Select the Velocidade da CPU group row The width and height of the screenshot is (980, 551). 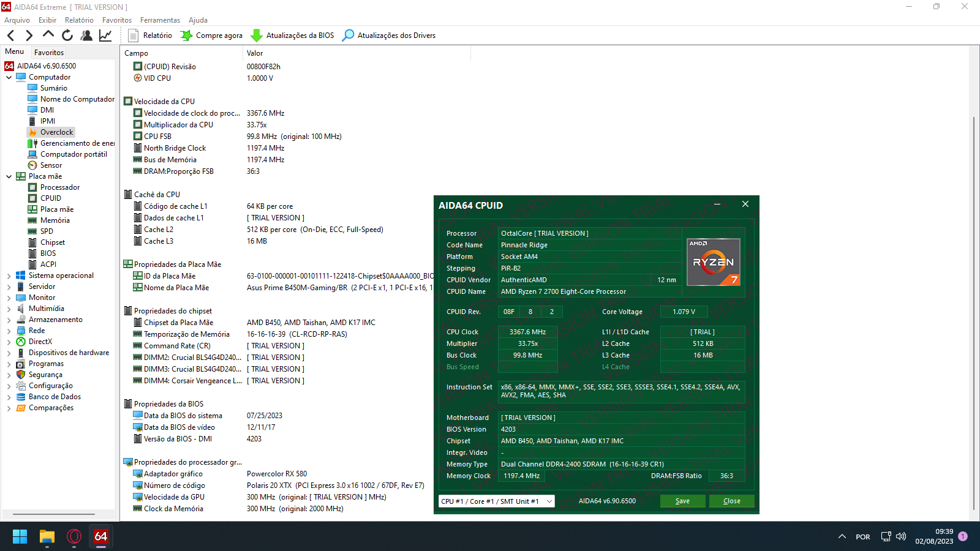pyautogui.click(x=164, y=102)
